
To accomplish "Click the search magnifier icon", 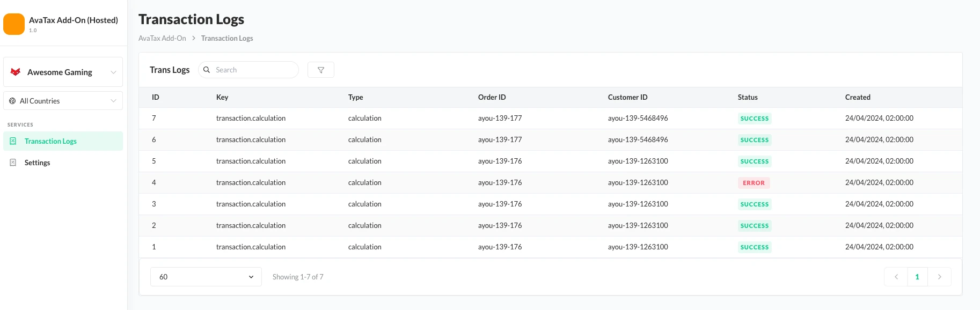I will click(207, 70).
